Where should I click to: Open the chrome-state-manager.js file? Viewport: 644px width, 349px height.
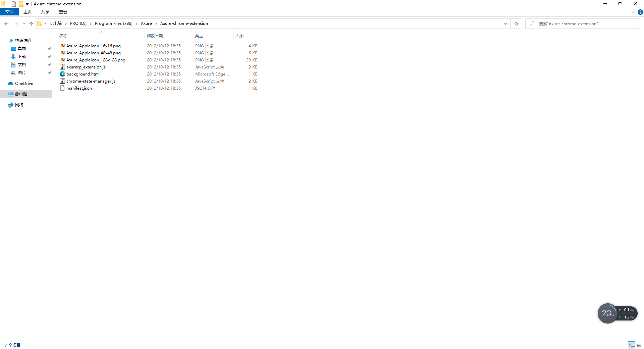pos(91,81)
